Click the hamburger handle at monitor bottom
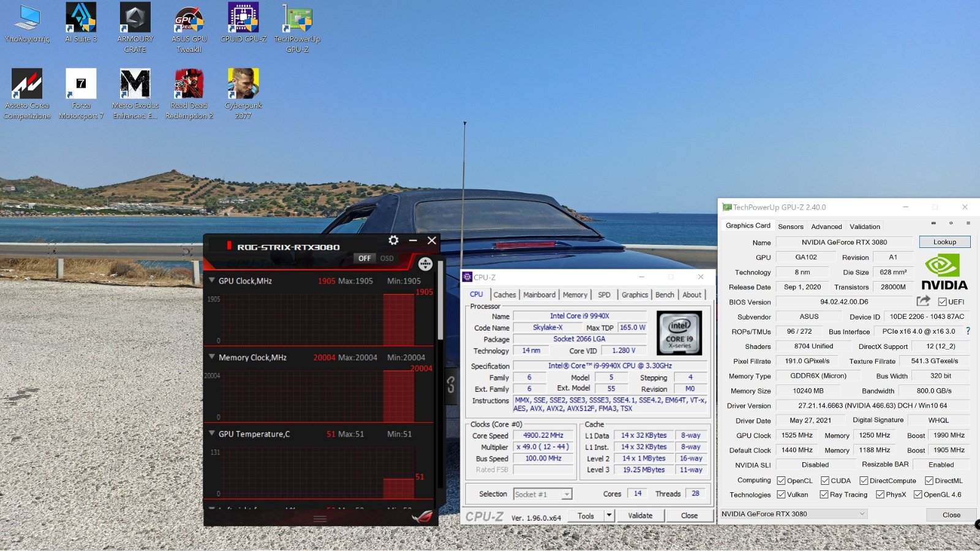The height and width of the screenshot is (551, 980). pyautogui.click(x=320, y=519)
